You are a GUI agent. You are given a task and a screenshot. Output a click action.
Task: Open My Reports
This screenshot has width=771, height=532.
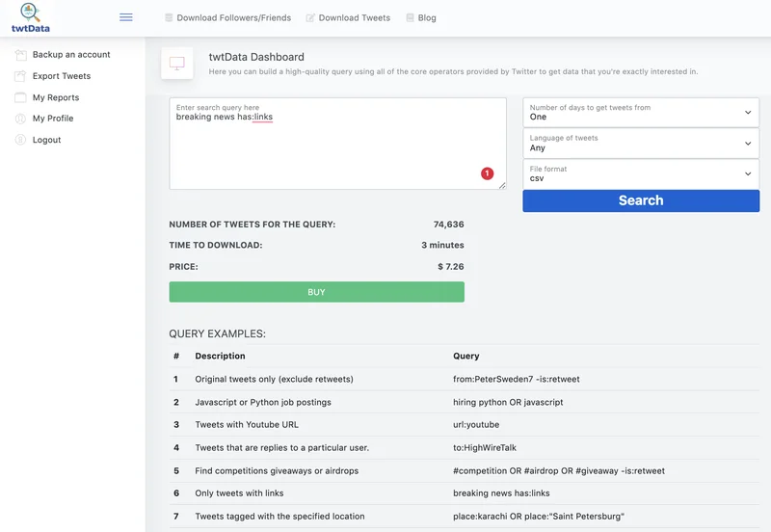click(x=56, y=97)
